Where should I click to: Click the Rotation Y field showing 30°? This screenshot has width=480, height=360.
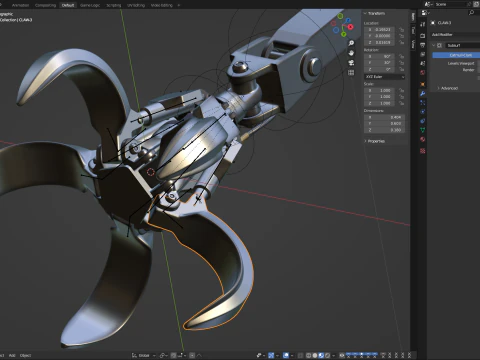coord(380,63)
